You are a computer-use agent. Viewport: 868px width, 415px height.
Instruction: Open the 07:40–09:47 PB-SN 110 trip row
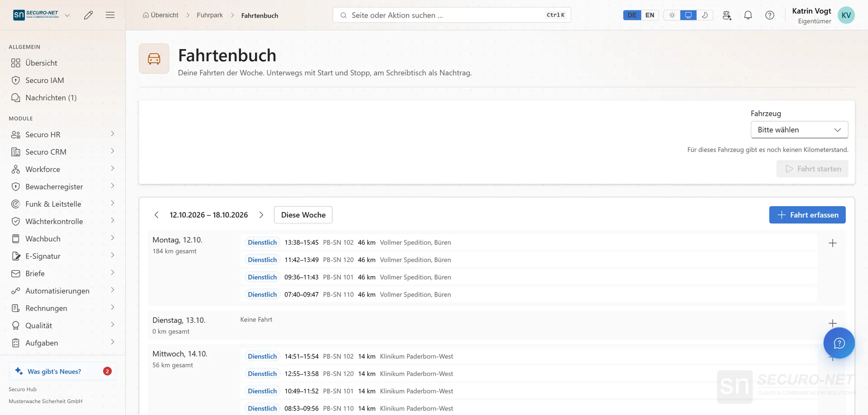tap(529, 294)
